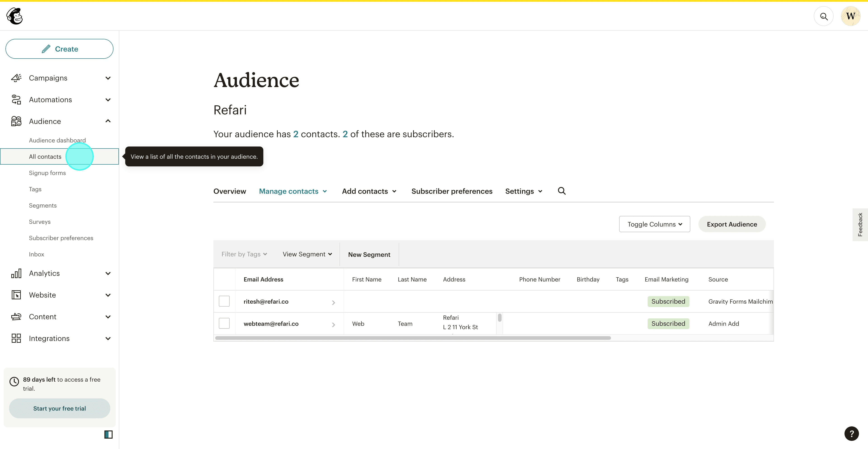868x449 pixels.
Task: Open ritesh@refari.co details arrow
Action: pos(333,302)
